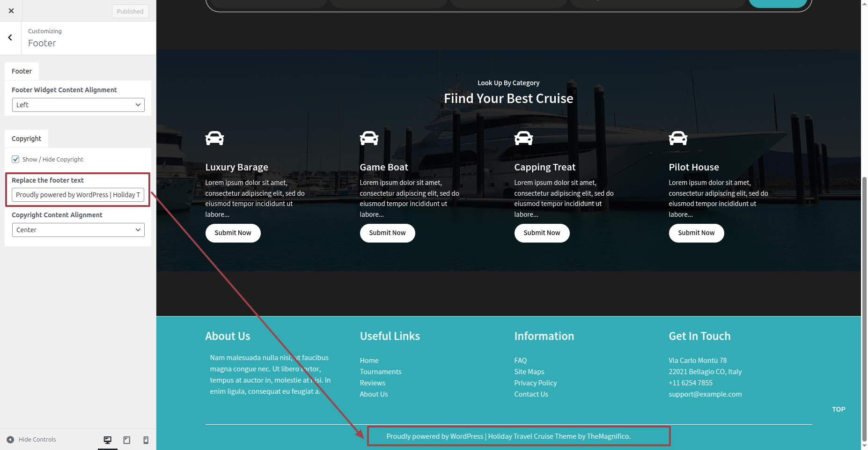Select the Copyright section tab
Image resolution: width=868 pixels, height=450 pixels.
coord(27,139)
